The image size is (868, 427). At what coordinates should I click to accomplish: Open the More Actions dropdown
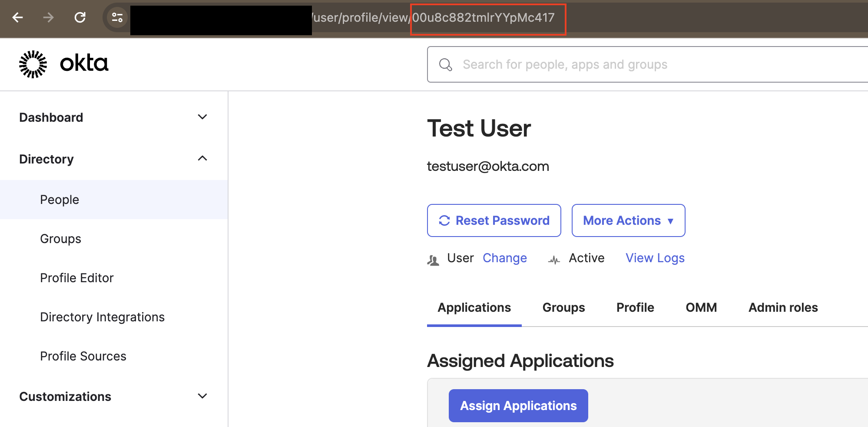pos(628,220)
